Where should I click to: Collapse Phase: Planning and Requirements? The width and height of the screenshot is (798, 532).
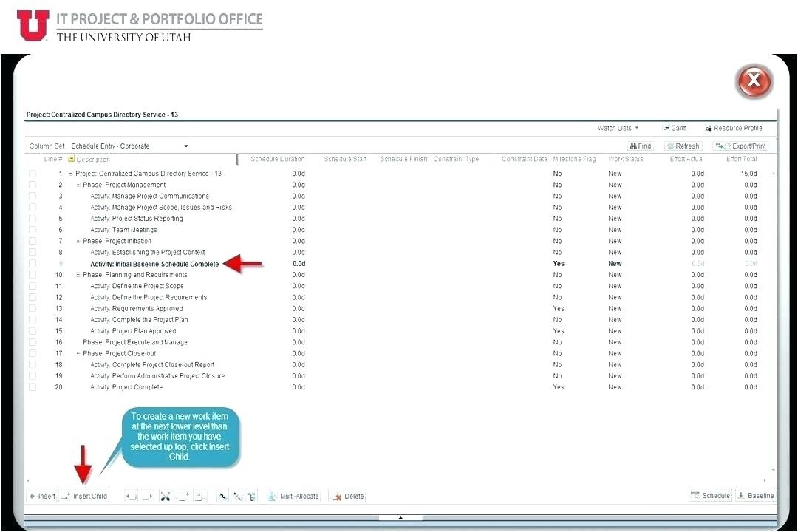[78, 275]
